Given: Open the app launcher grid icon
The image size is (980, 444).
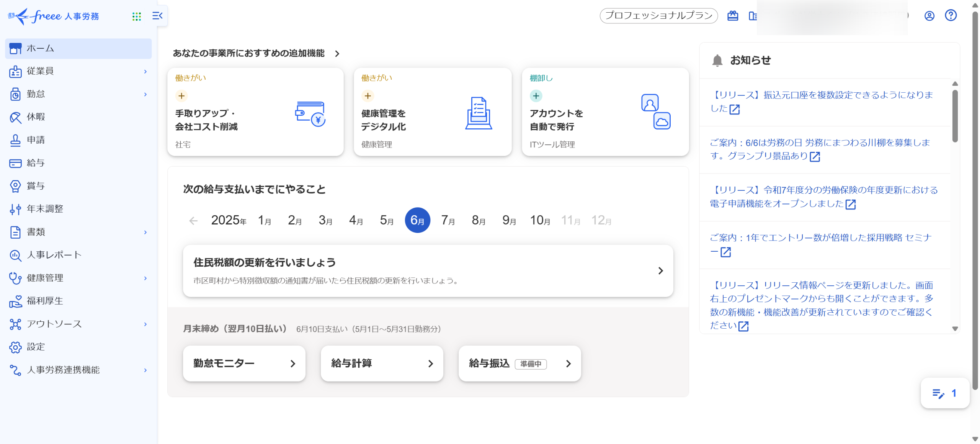Looking at the screenshot, I should tap(137, 16).
